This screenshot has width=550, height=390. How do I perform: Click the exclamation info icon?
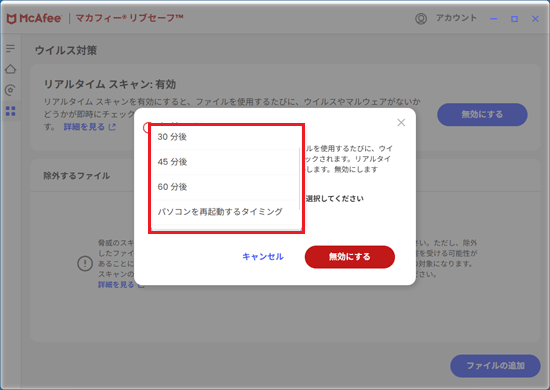point(85,263)
